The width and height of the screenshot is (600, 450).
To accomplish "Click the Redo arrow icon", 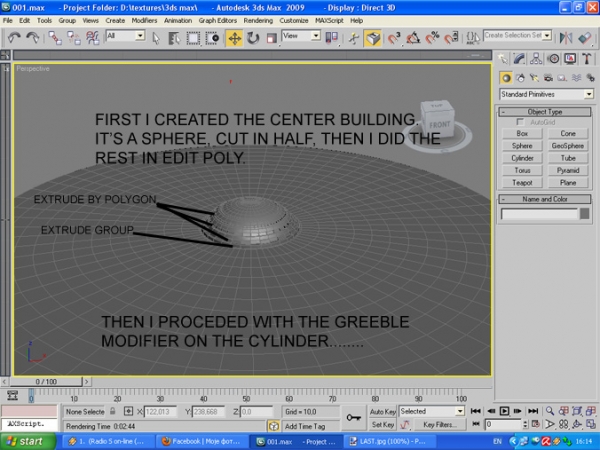I will coord(33,38).
